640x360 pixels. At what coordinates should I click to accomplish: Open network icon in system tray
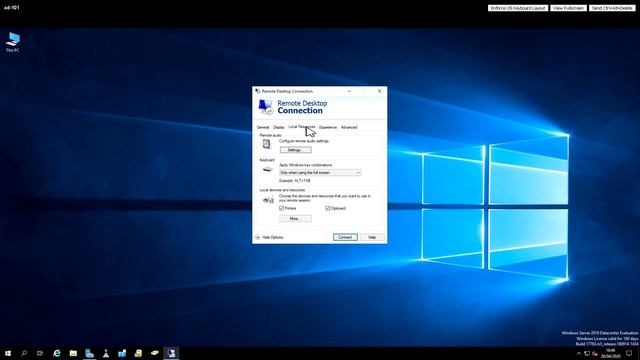tap(587, 353)
